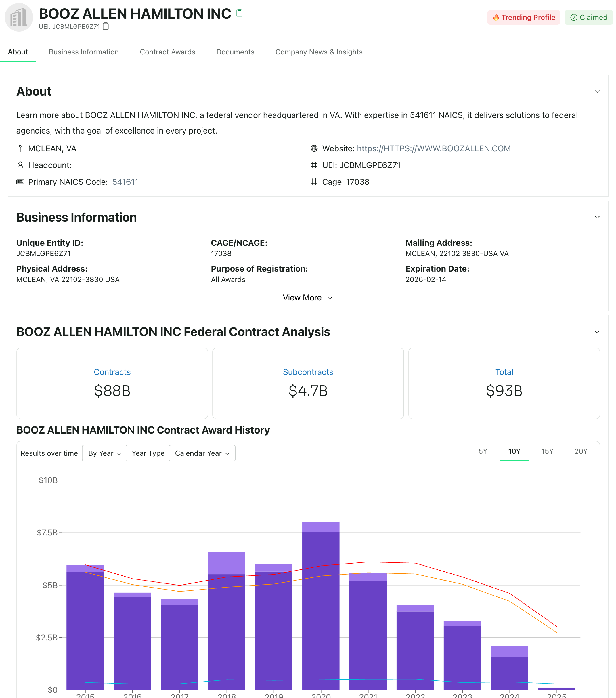616x698 pixels.
Task: Open the About tab
Action: (x=18, y=52)
